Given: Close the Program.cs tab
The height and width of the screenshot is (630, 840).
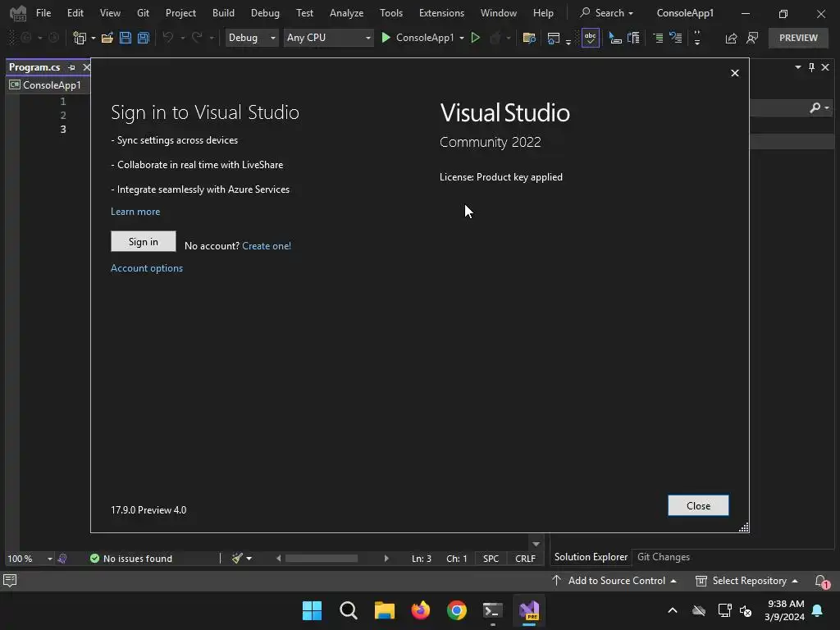Looking at the screenshot, I should pos(86,67).
